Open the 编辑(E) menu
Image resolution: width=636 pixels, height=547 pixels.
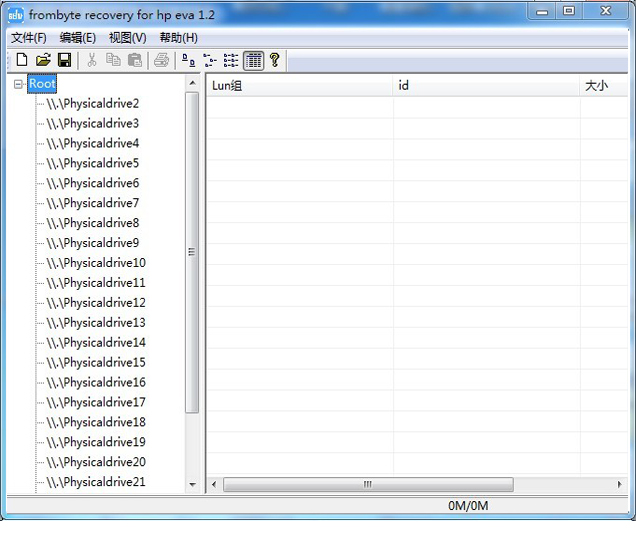[78, 38]
